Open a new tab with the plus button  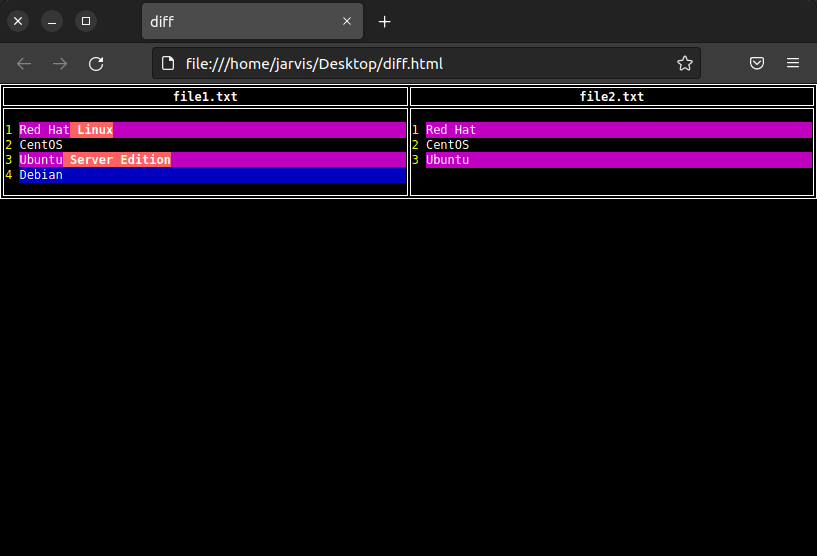coord(385,21)
